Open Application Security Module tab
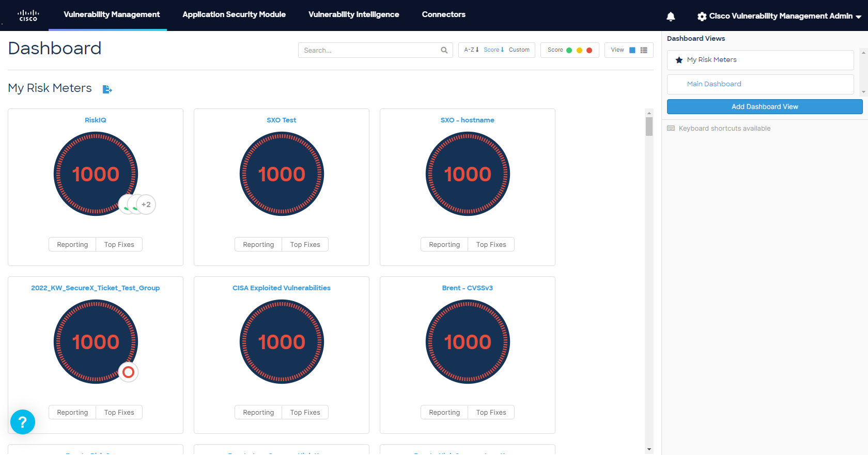The width and height of the screenshot is (868, 455). 234,14
